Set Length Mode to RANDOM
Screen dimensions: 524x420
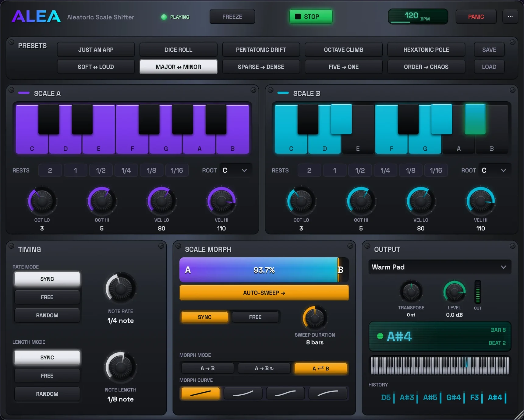click(47, 394)
